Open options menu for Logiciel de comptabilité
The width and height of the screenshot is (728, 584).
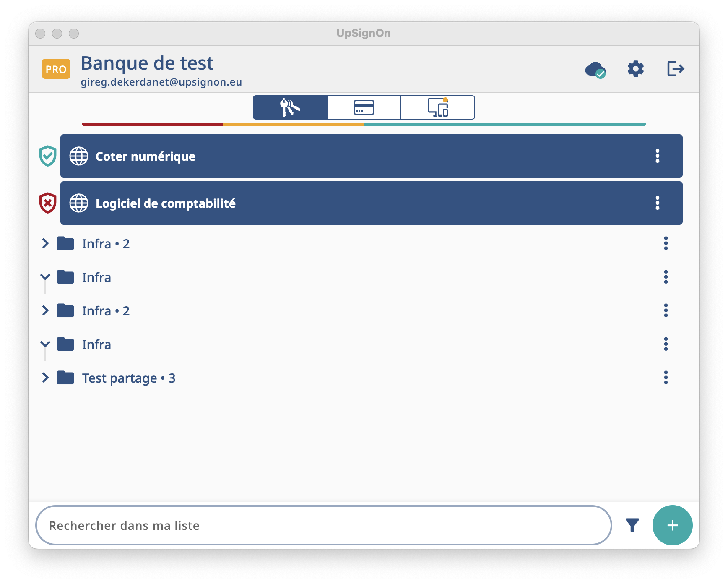coord(657,203)
